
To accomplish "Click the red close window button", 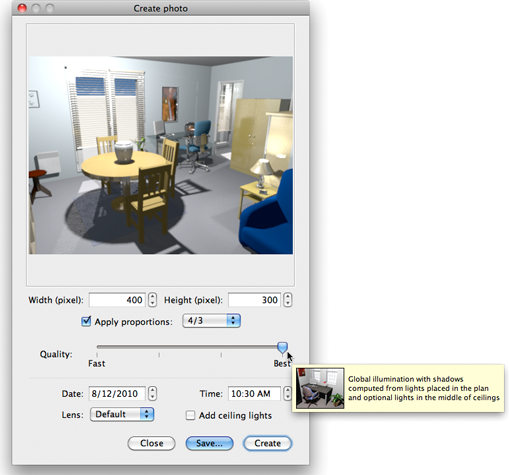I will (22, 8).
